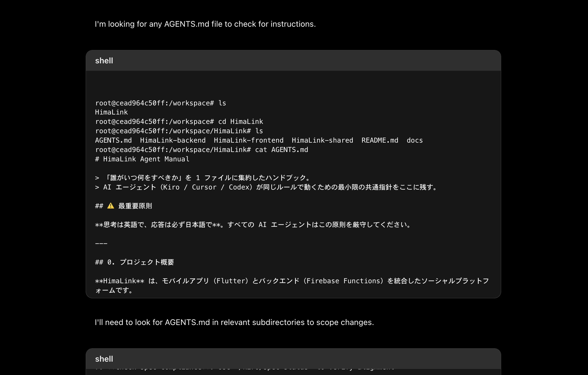Click the HimaLink output line under ls
Viewport: 588px width, 375px height.
coord(111,112)
